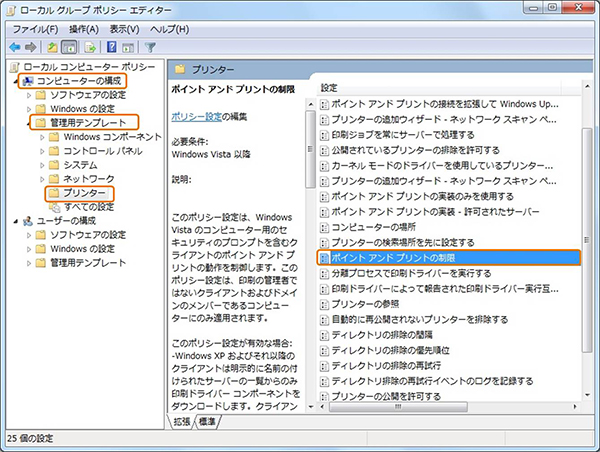Open the blue Help toolbar icon
The width and height of the screenshot is (600, 452).
(114, 46)
